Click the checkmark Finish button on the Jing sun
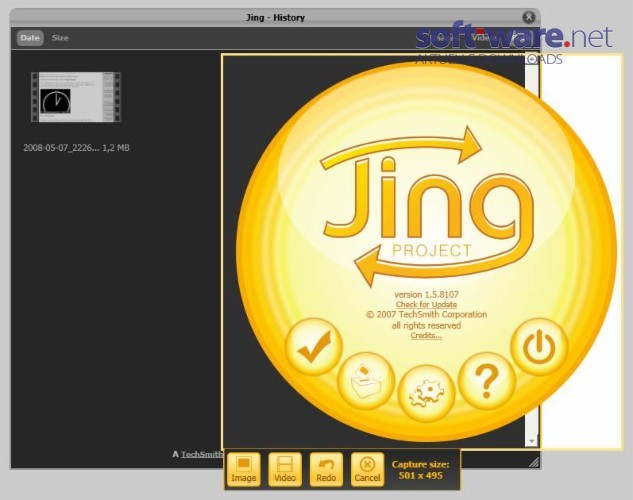 coord(314,346)
